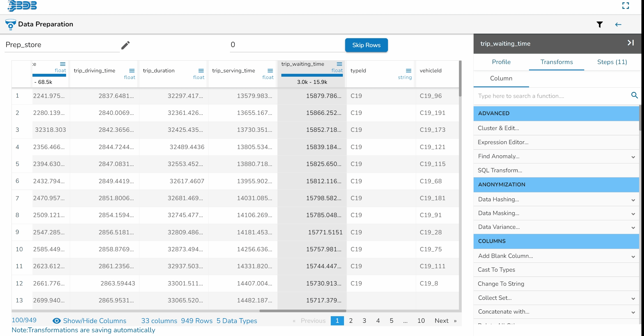
Task: Expand Add Blank Column options
Action: tap(633, 256)
